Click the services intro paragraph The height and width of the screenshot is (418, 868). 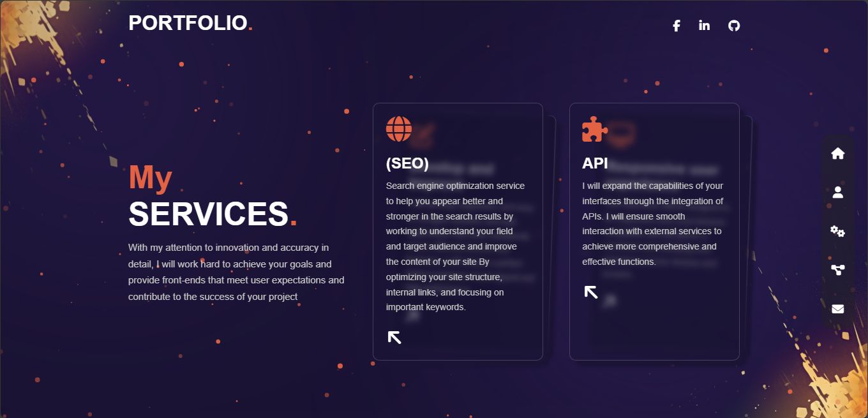pyautogui.click(x=236, y=272)
